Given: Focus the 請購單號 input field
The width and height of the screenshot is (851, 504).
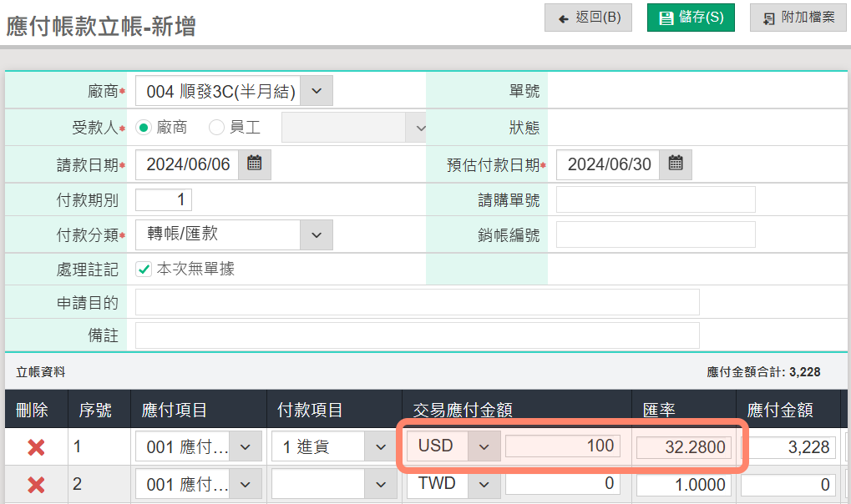Looking at the screenshot, I should coord(656,200).
